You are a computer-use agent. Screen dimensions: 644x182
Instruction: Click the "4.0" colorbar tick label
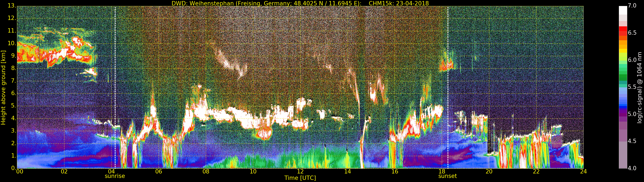click(x=632, y=168)
